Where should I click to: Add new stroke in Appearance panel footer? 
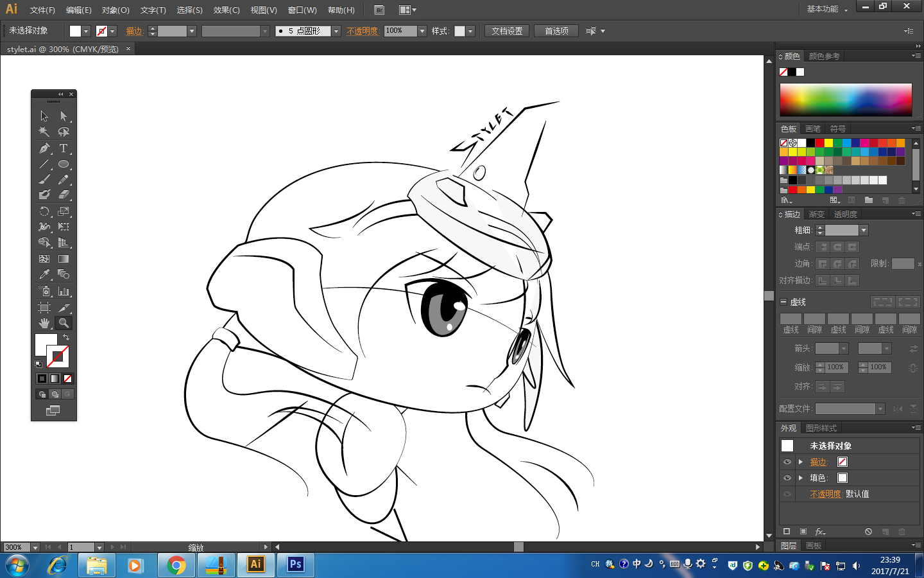[x=787, y=532]
